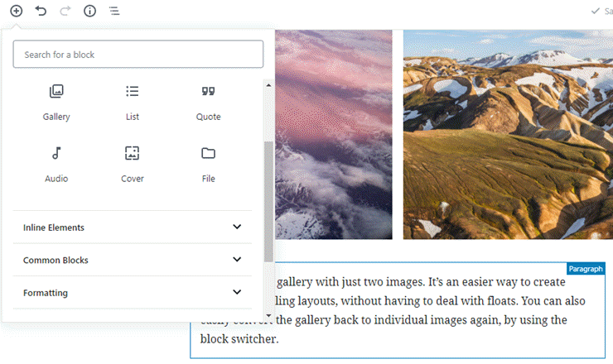
Task: Open the block navigation list icon
Action: coord(114,11)
